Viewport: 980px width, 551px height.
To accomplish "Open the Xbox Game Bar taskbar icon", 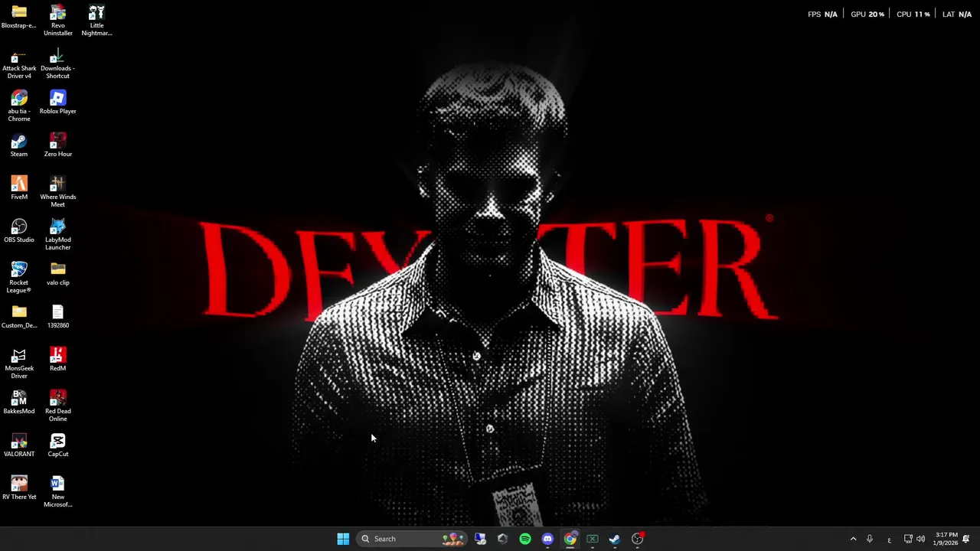I will click(593, 539).
